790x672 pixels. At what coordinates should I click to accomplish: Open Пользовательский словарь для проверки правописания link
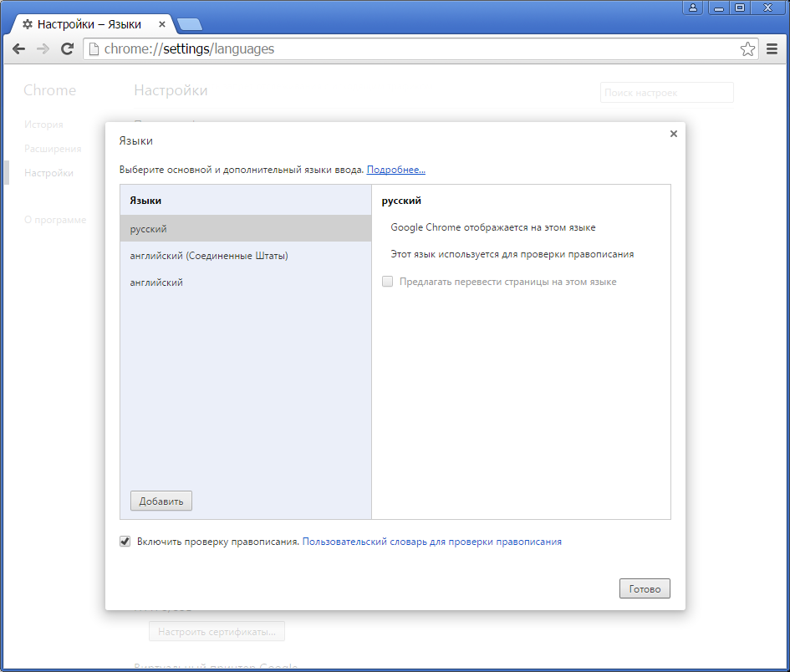pyautogui.click(x=431, y=542)
